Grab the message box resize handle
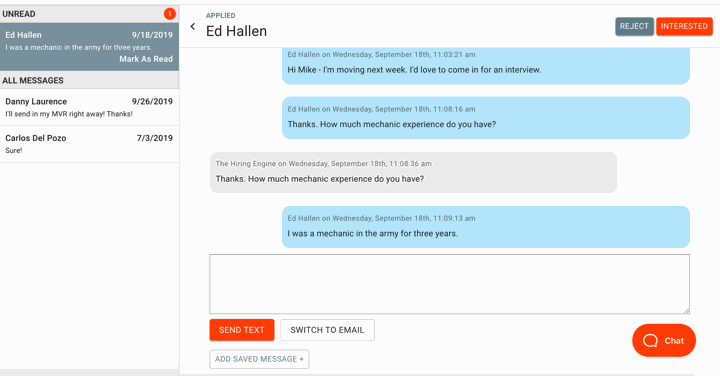The height and width of the screenshot is (376, 720). point(686,311)
